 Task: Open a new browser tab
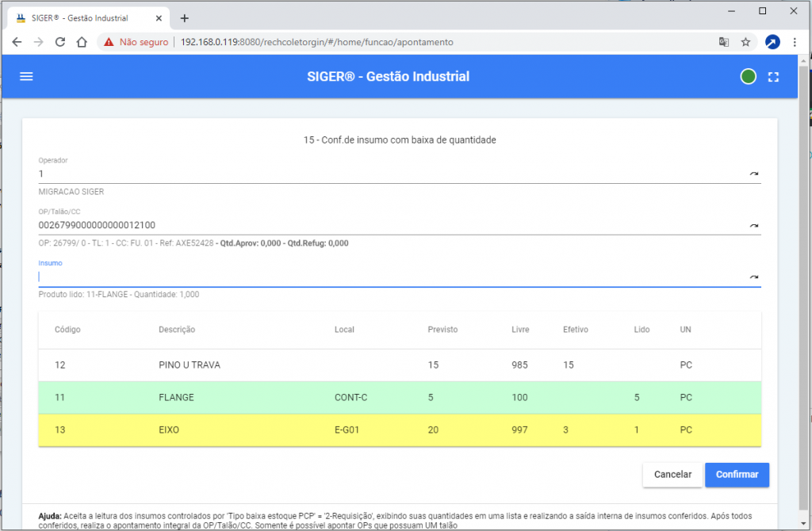pyautogui.click(x=185, y=18)
